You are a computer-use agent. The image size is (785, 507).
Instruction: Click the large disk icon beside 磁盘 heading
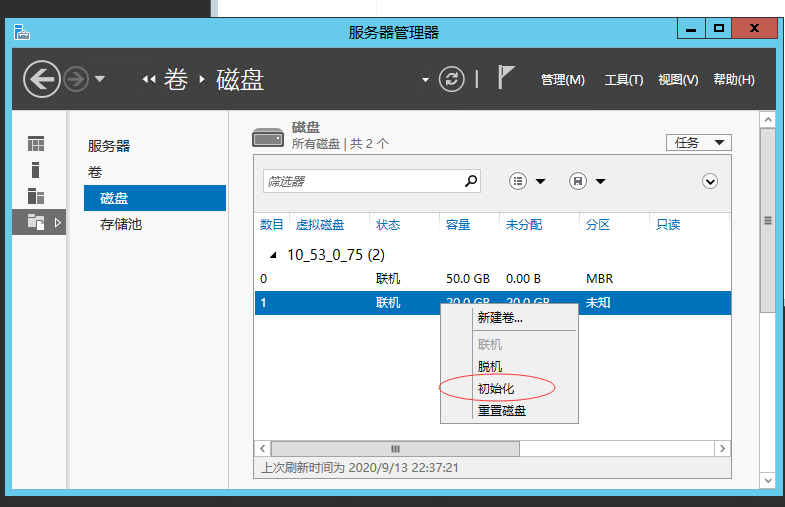pyautogui.click(x=268, y=137)
